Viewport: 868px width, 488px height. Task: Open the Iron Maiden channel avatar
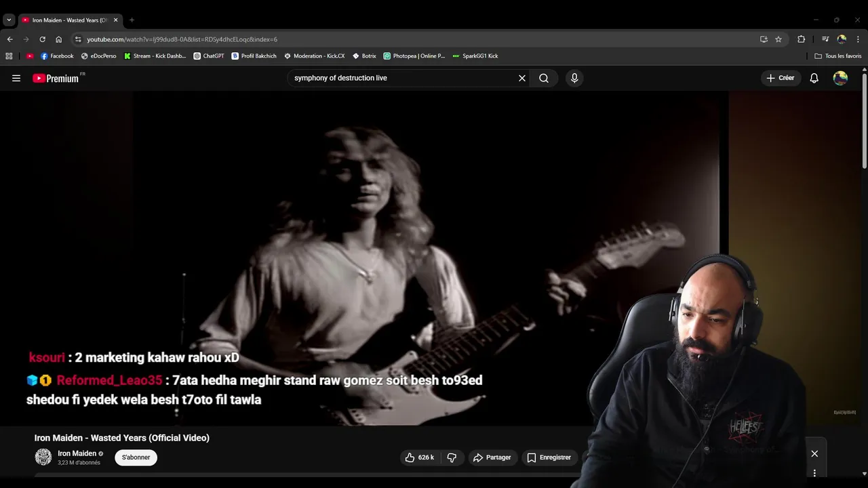pyautogui.click(x=43, y=457)
